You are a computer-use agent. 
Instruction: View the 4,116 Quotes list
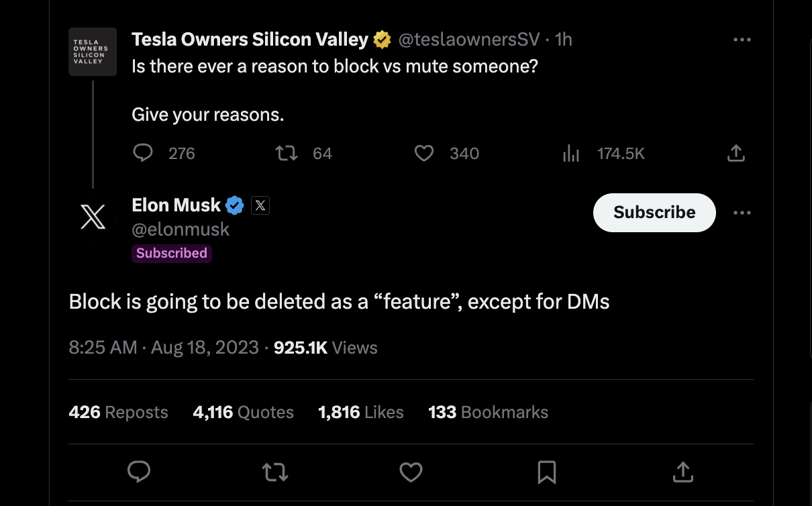[x=243, y=411]
